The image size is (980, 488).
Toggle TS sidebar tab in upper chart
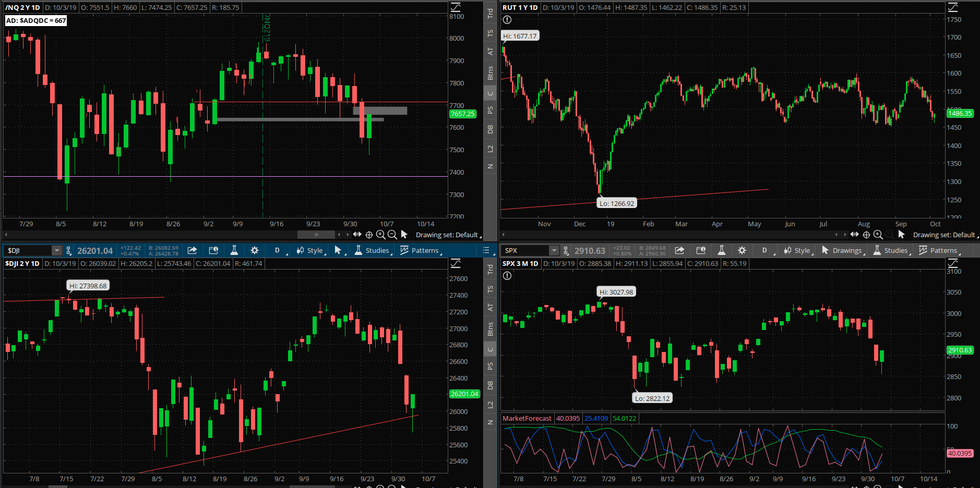pos(490,33)
